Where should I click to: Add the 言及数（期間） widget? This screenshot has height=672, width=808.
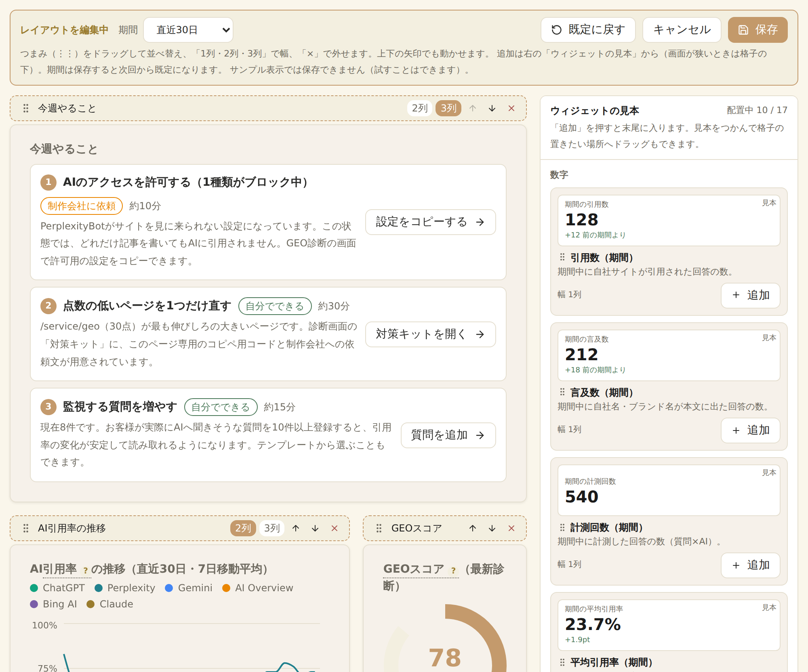(751, 430)
